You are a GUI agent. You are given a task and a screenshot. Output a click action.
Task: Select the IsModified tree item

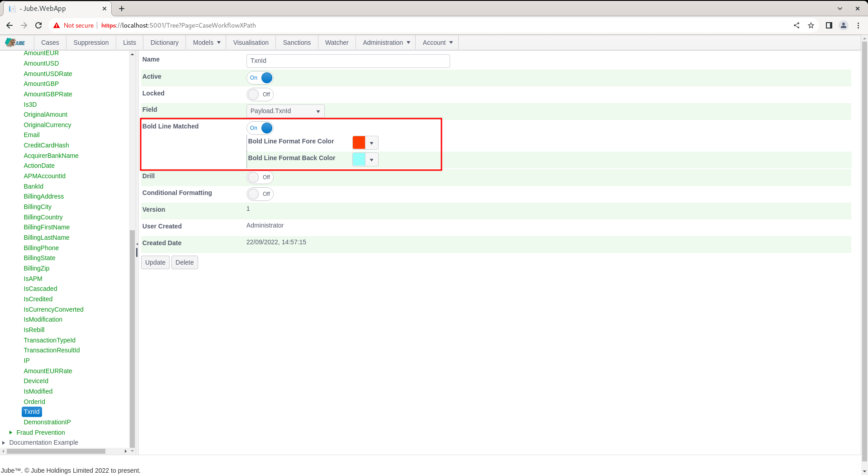click(38, 391)
